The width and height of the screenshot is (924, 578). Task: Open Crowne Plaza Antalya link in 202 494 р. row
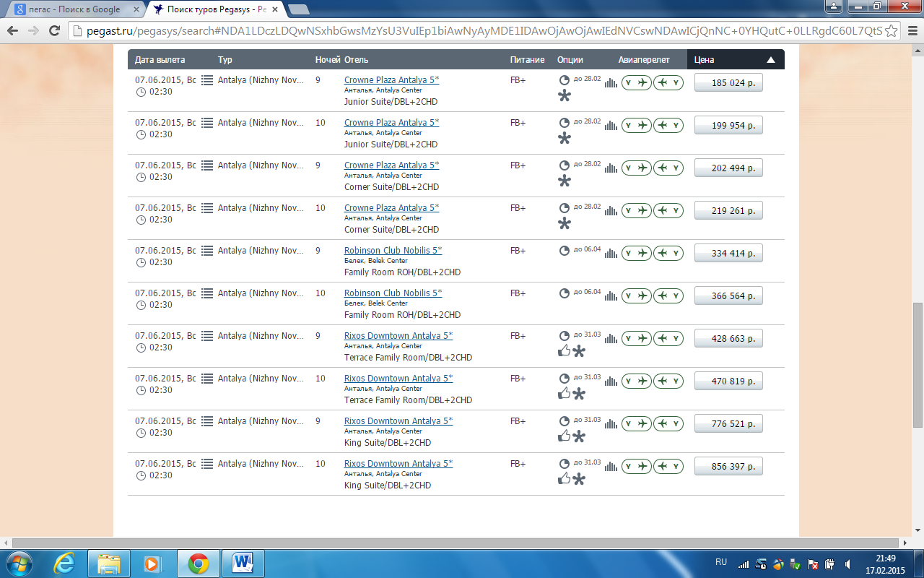coord(391,165)
